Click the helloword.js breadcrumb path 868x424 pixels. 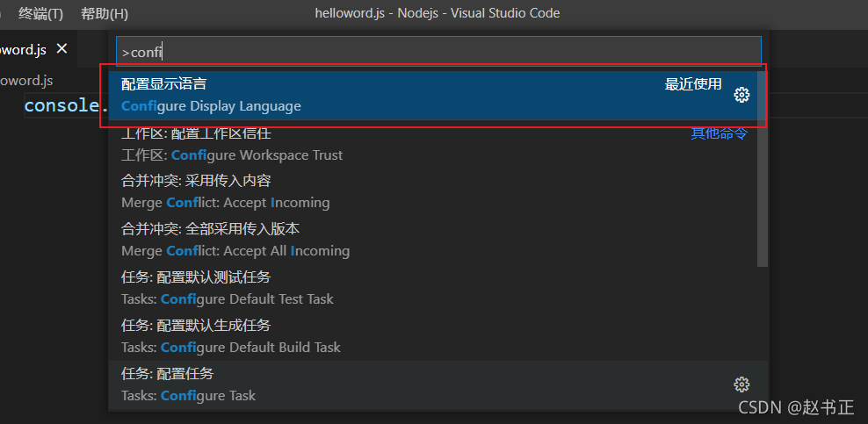(x=25, y=81)
